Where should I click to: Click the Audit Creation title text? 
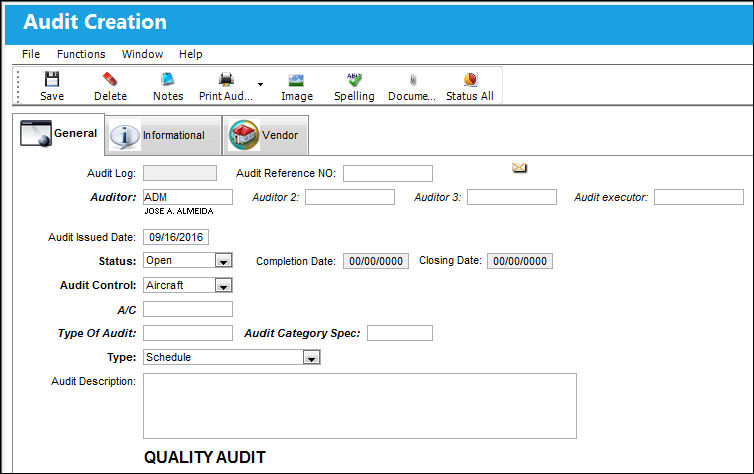(95, 22)
